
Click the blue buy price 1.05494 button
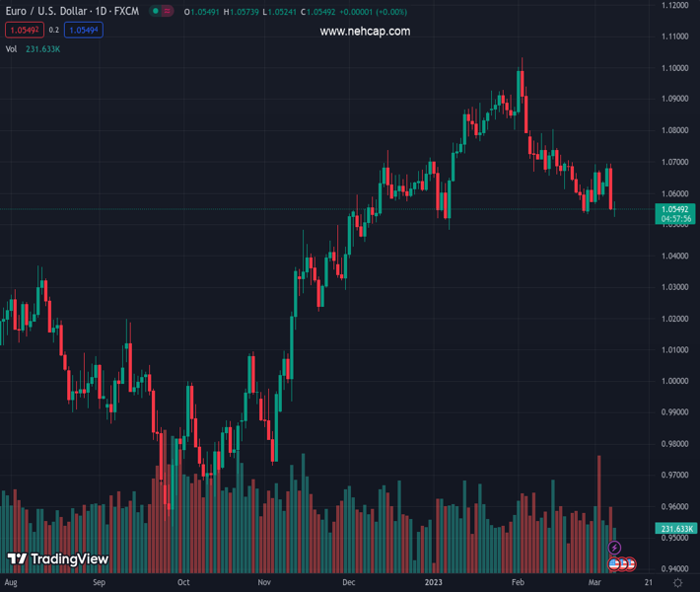[x=83, y=31]
